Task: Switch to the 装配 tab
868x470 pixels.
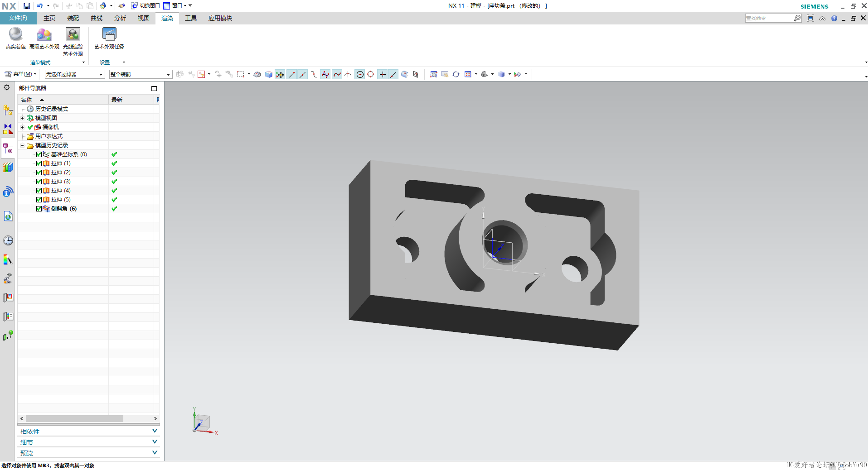Action: pyautogui.click(x=73, y=18)
